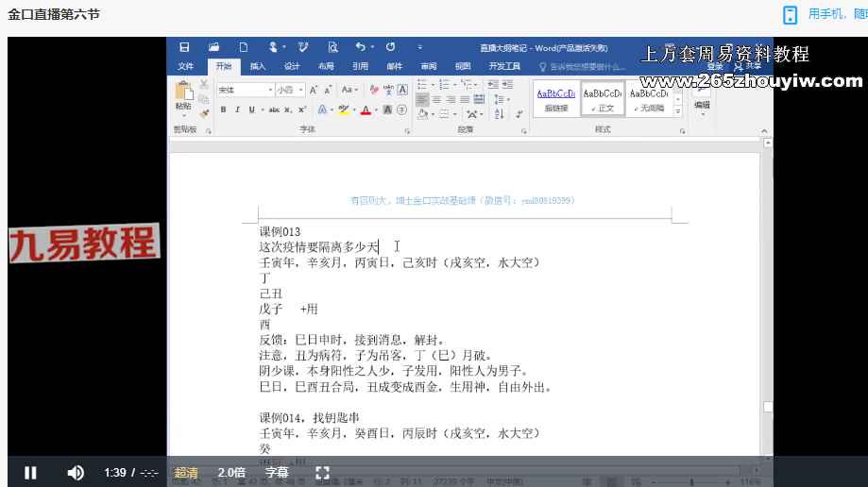
Task: Select the 正文 style
Action: tap(603, 99)
